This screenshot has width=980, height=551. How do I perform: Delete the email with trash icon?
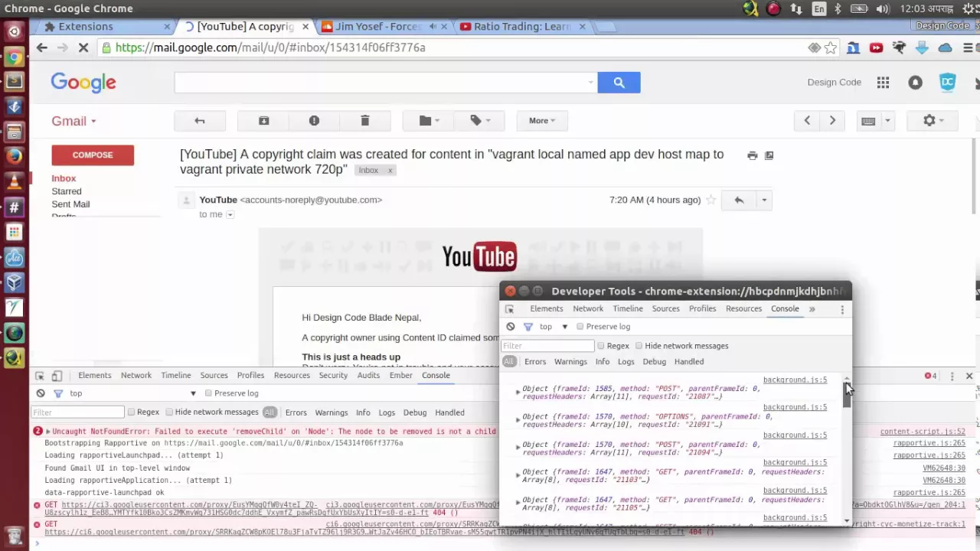pyautogui.click(x=365, y=120)
